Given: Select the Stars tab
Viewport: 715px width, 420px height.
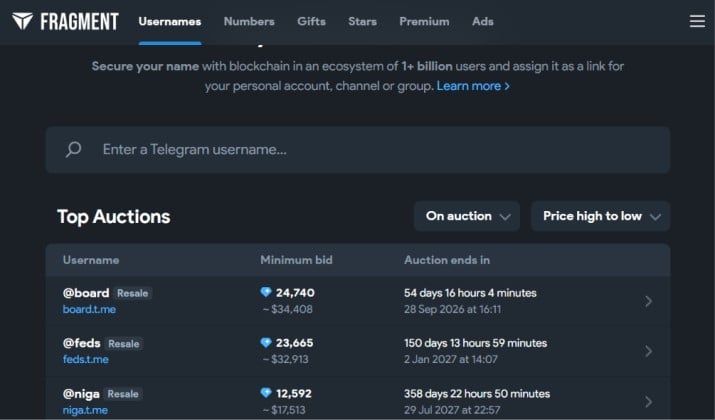Looking at the screenshot, I should click(x=363, y=21).
